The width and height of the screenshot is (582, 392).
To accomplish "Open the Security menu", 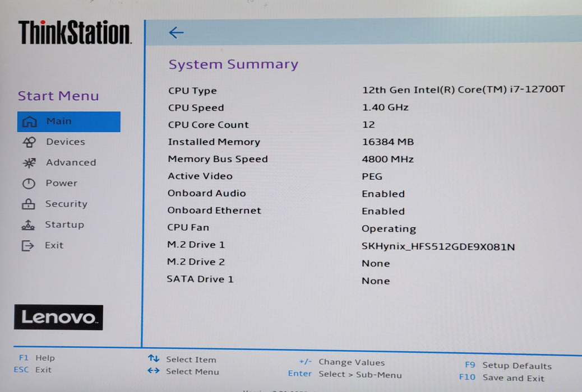I will point(66,204).
